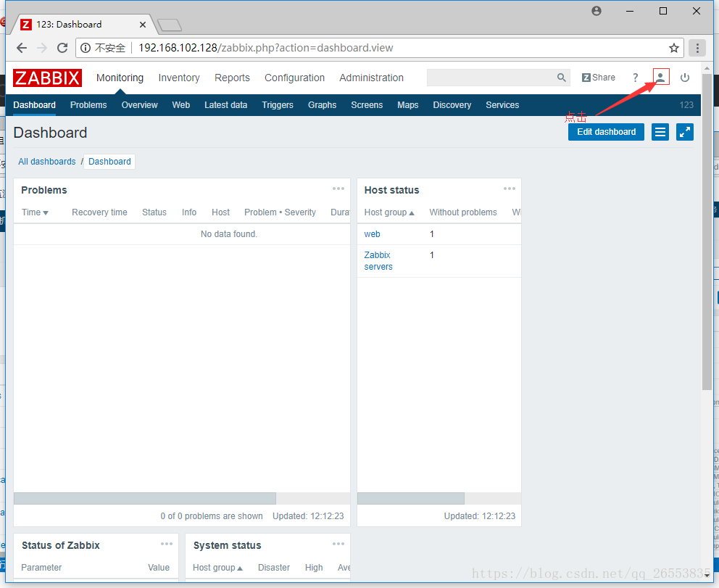The height and width of the screenshot is (588, 719).
Task: Click the ZABBIX logo
Action: 47,78
